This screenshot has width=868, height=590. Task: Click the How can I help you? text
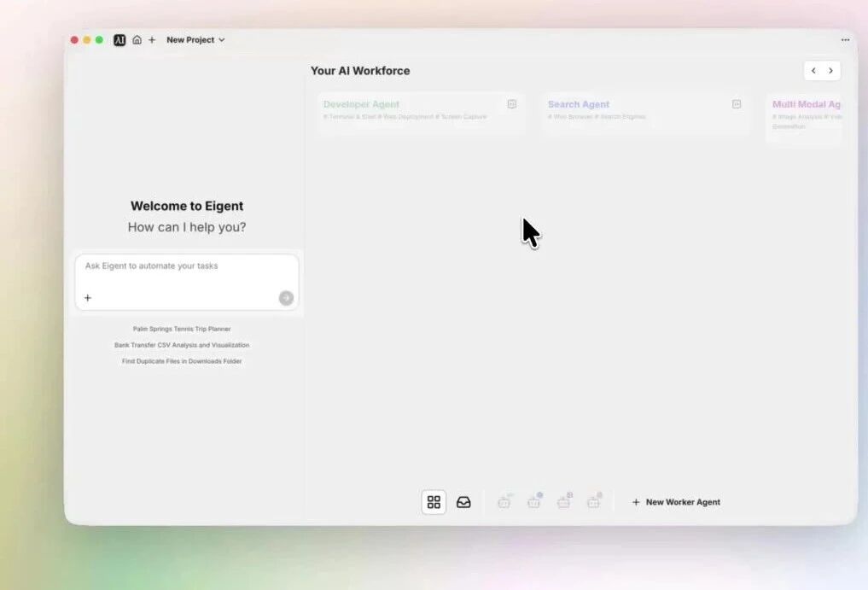(187, 227)
